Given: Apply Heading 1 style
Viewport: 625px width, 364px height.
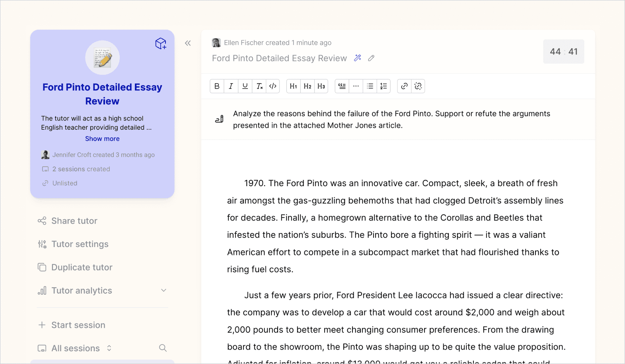Looking at the screenshot, I should point(293,86).
